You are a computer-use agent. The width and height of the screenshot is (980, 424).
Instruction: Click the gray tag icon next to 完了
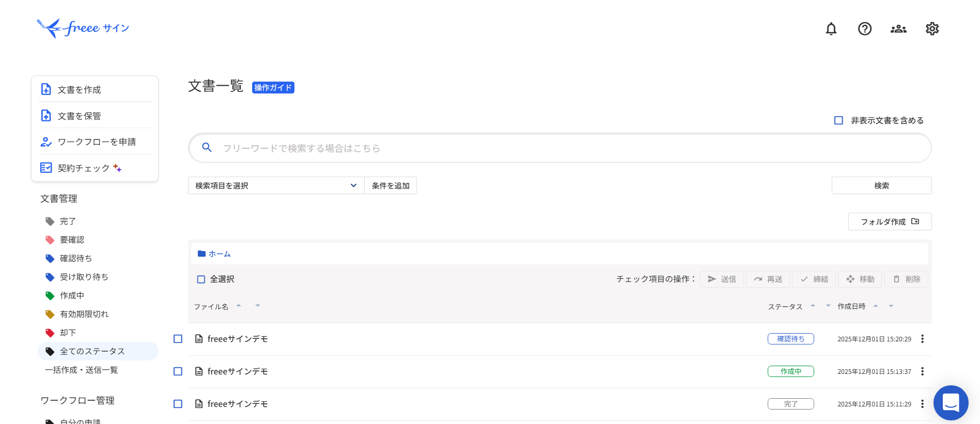(50, 222)
